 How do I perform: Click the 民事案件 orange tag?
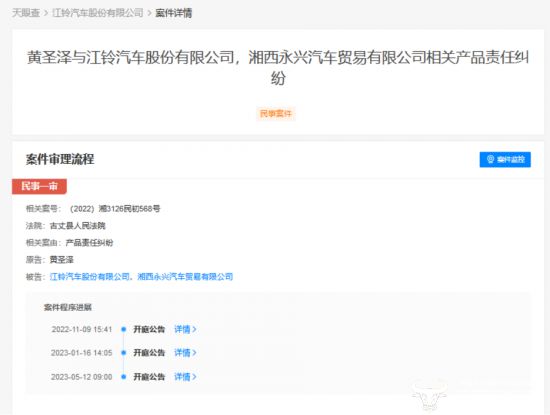point(276,114)
